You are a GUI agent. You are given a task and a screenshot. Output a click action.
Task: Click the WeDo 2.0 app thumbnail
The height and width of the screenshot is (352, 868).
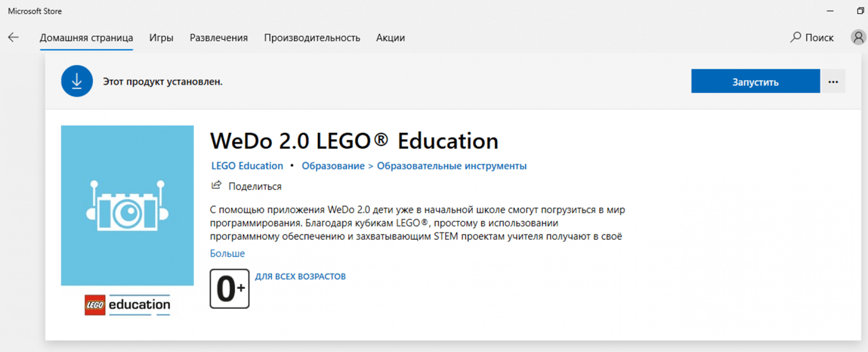coord(127,205)
